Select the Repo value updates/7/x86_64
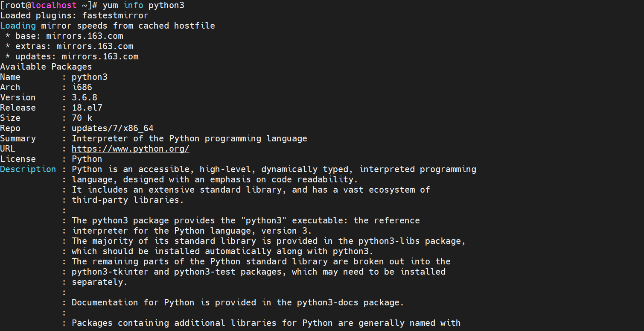Viewport: 644px width, 331px height. [113, 128]
